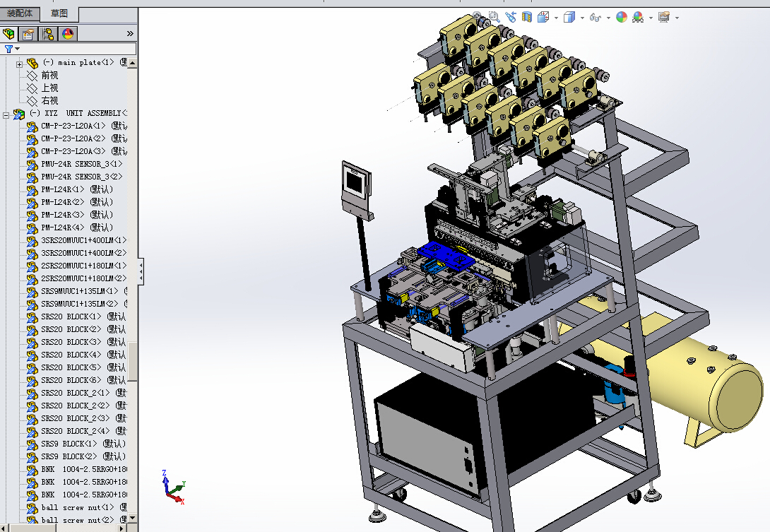This screenshot has height=532, width=770.
Task: Open the PropertyManager tab icon
Action: tap(28, 33)
